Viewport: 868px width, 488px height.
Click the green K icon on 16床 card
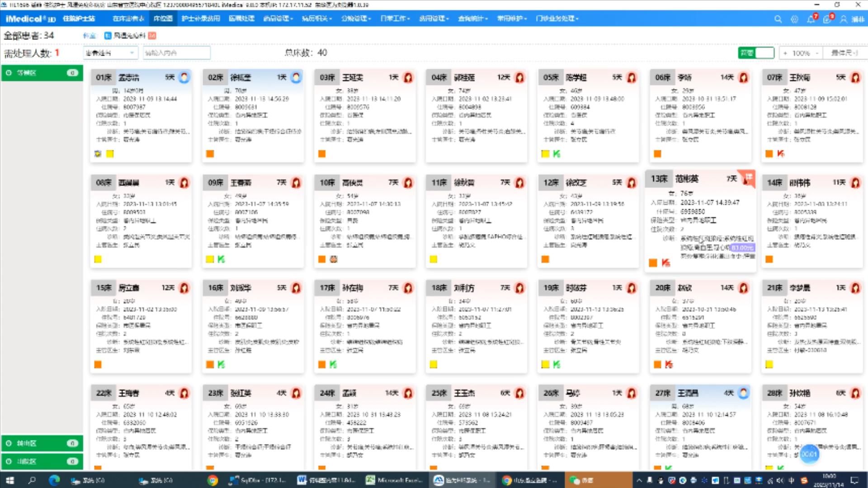pos(221,364)
